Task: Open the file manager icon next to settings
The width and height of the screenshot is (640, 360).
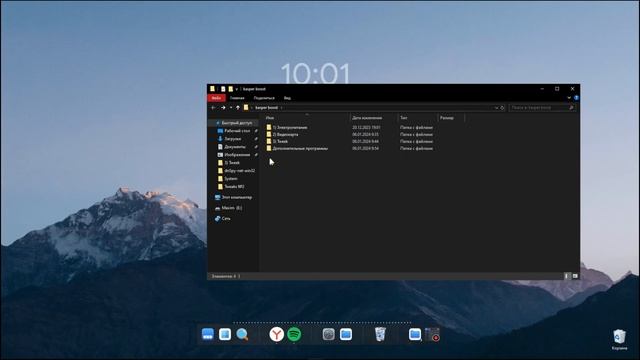Action: (x=346, y=334)
